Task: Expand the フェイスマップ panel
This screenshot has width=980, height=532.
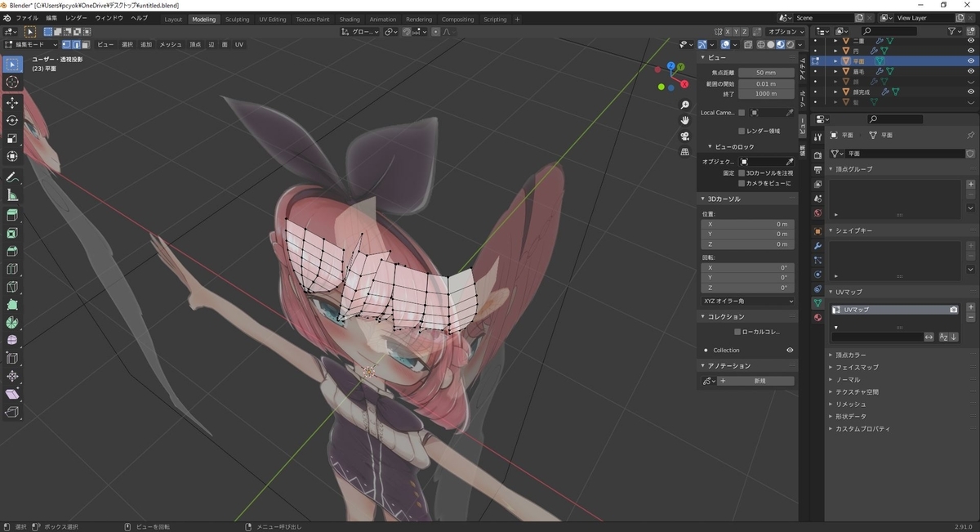Action: (857, 367)
